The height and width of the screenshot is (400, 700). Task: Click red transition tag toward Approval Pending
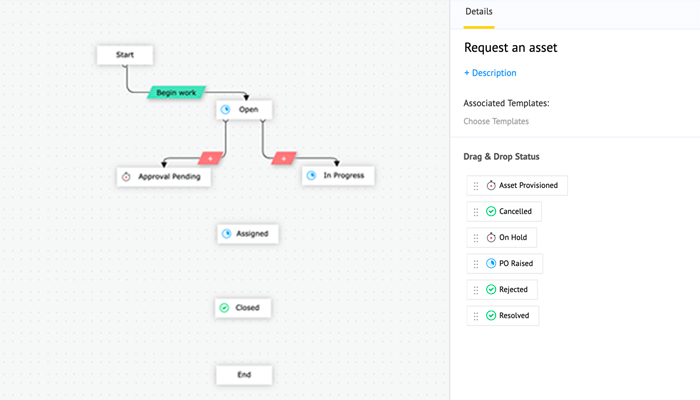210,157
